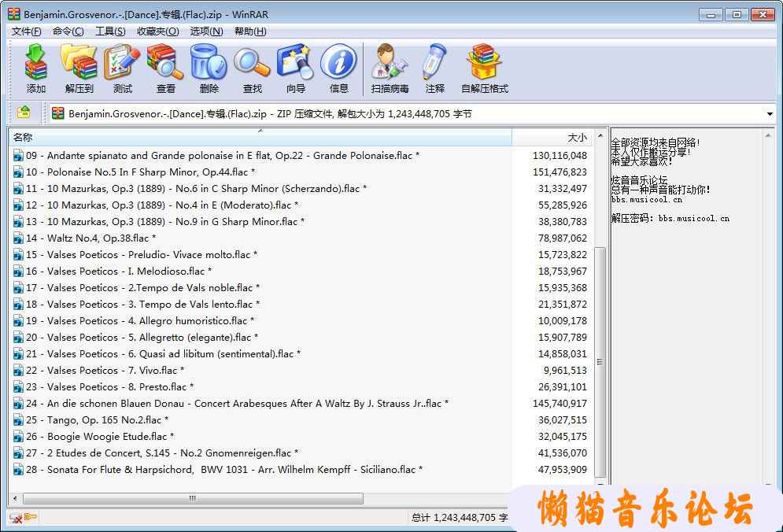Open the Find (查找) magnifier tool

(252, 68)
